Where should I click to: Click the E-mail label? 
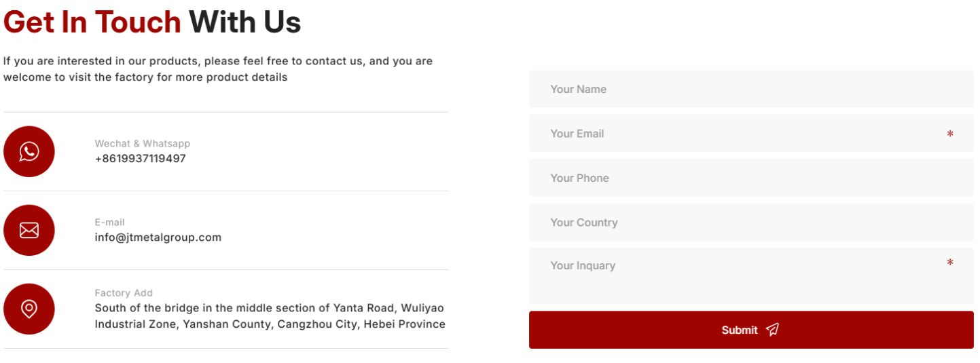pos(110,223)
